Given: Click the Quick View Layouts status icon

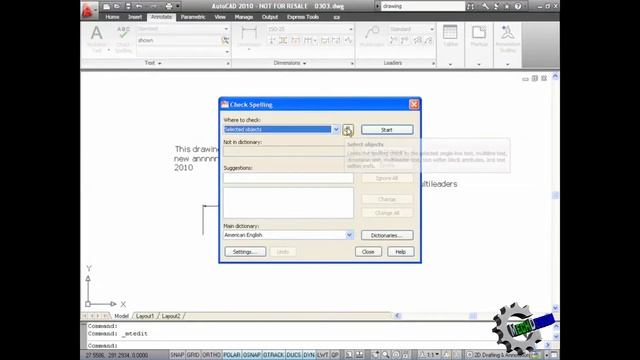Looking at the screenshot, I should click(359, 355).
